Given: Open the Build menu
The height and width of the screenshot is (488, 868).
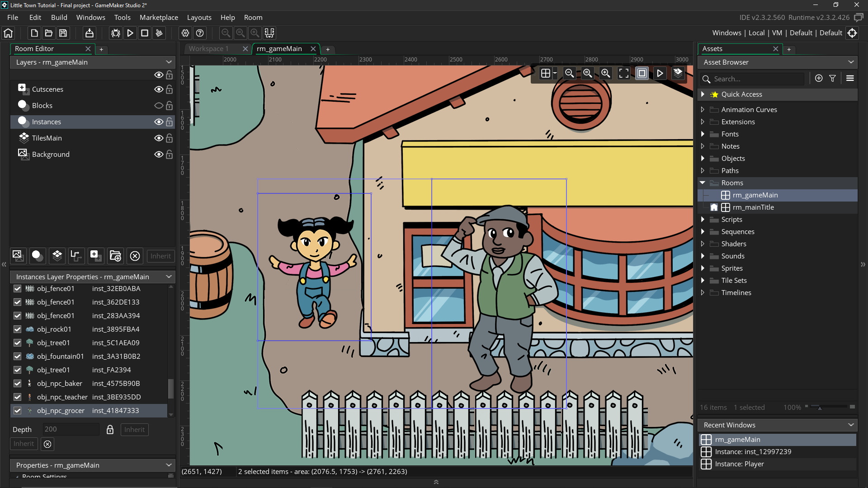Looking at the screenshot, I should click(59, 17).
